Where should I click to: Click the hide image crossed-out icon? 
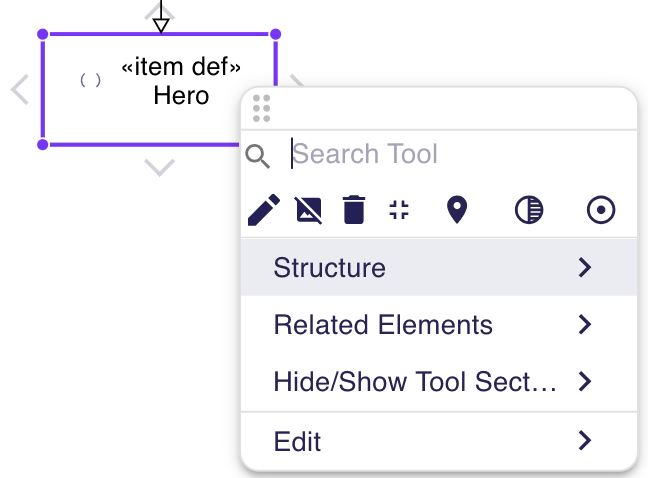tap(309, 210)
